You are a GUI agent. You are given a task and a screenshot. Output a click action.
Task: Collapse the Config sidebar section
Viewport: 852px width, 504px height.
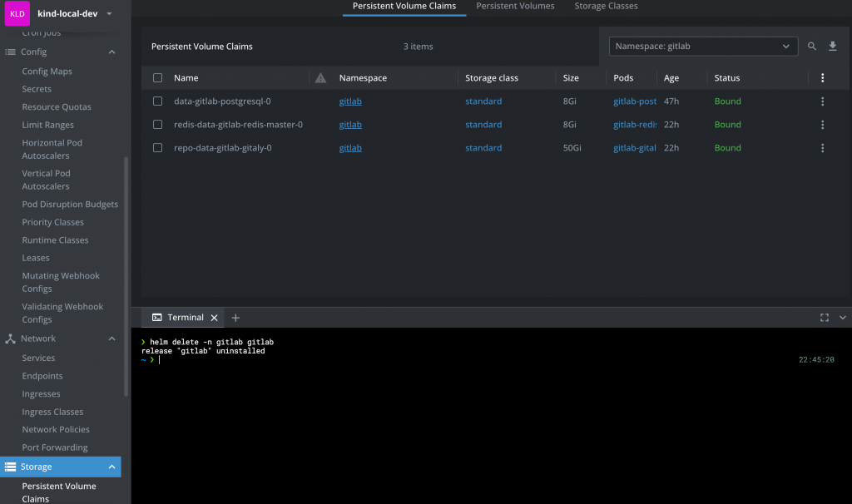pos(112,52)
